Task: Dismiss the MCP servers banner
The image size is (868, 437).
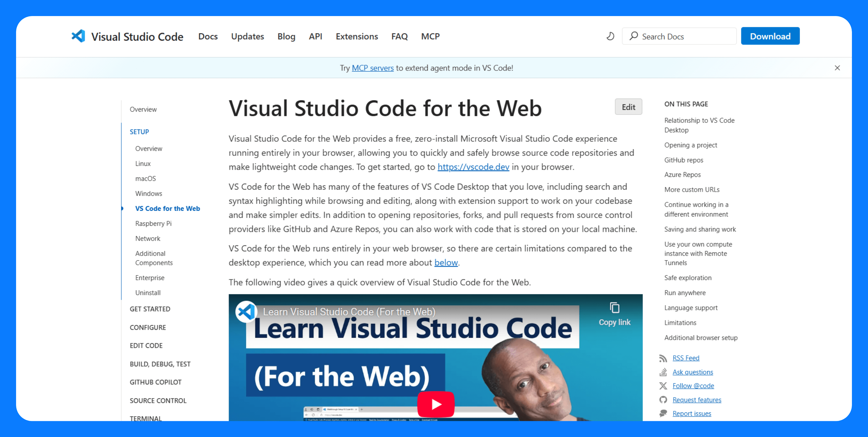Action: click(x=837, y=68)
